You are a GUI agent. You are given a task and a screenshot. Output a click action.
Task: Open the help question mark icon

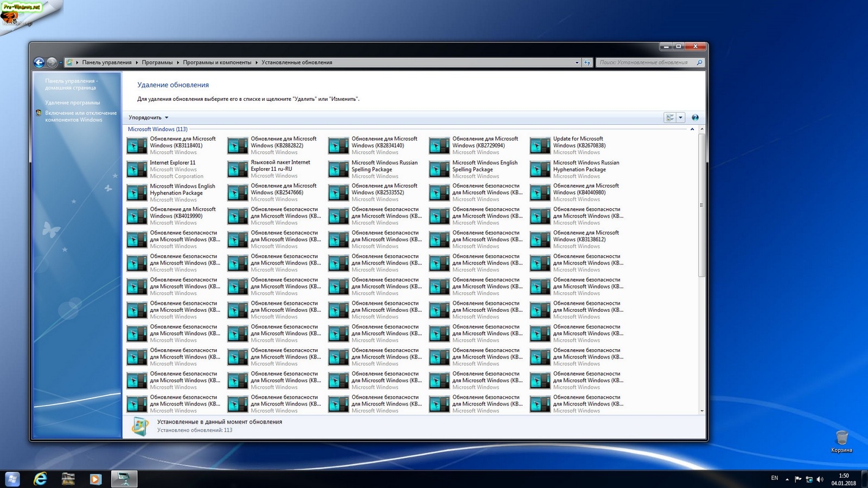[x=695, y=118]
